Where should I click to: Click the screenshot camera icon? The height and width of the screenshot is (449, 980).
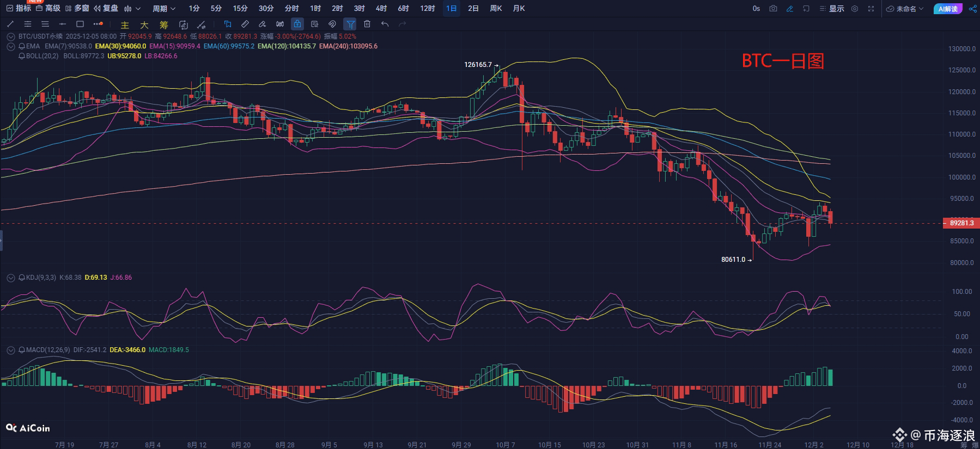pos(773,9)
